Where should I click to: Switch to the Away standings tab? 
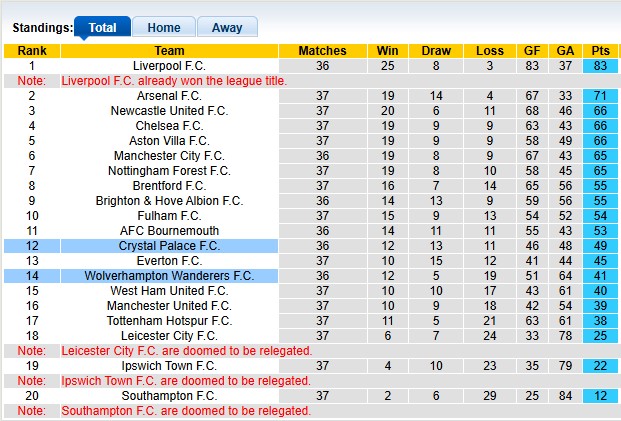pos(227,28)
